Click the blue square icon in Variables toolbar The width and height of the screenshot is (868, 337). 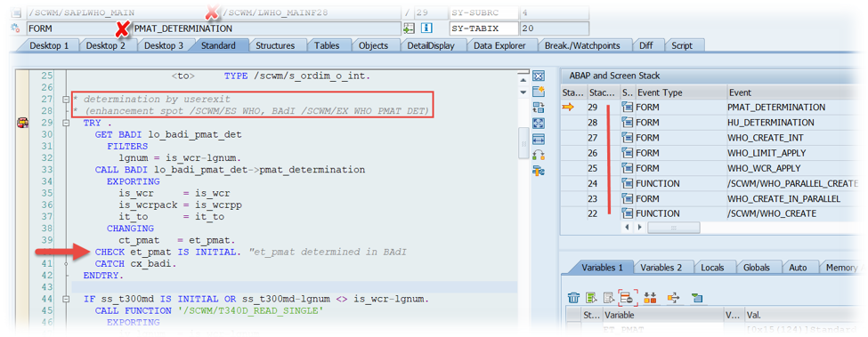[x=697, y=299]
